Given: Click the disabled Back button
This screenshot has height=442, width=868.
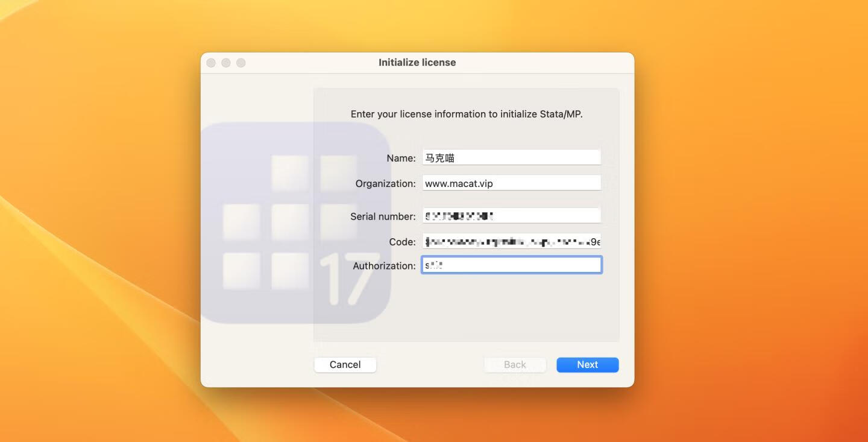Looking at the screenshot, I should click(515, 364).
